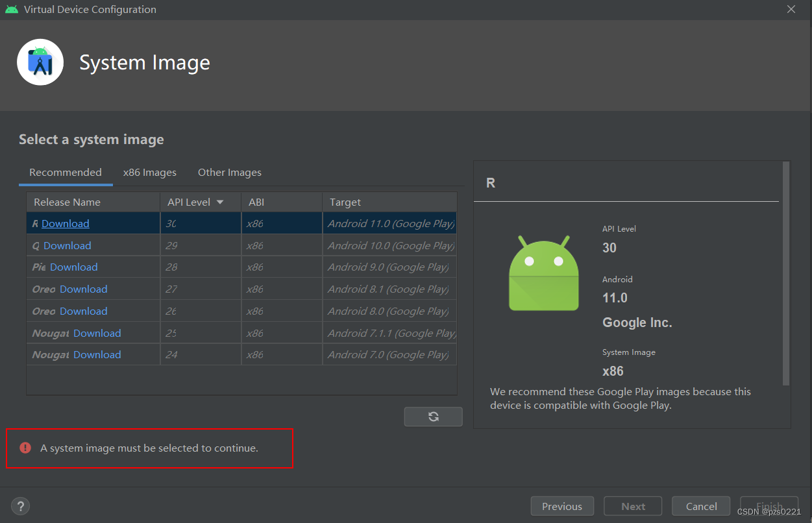Click the Android logo in the title bar

[x=11, y=9]
